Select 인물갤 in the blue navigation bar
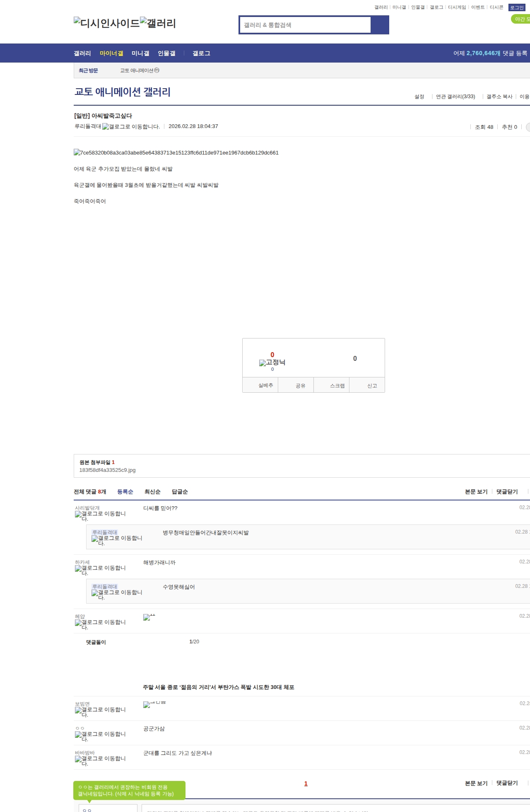This screenshot has width=530, height=812. click(x=166, y=53)
